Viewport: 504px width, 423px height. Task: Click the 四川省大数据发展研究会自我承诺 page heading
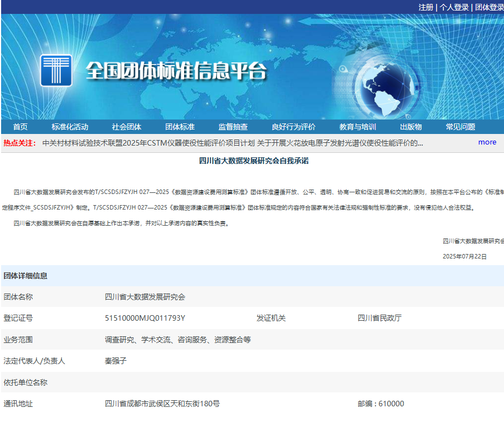254,161
